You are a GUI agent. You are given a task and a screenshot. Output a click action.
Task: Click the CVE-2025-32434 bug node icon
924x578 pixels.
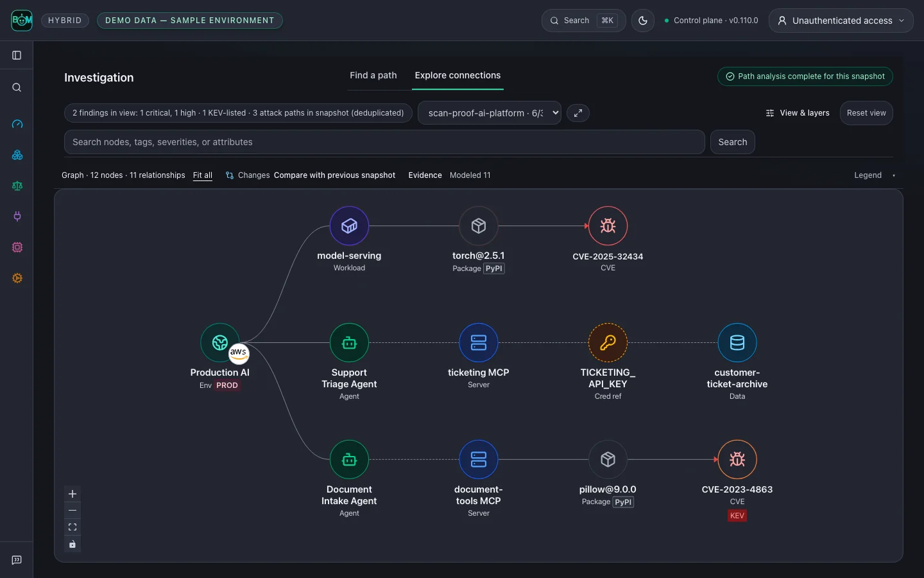608,226
